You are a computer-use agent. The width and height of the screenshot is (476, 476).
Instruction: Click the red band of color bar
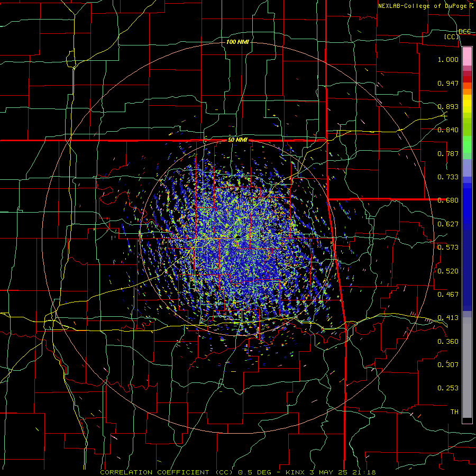[467, 79]
